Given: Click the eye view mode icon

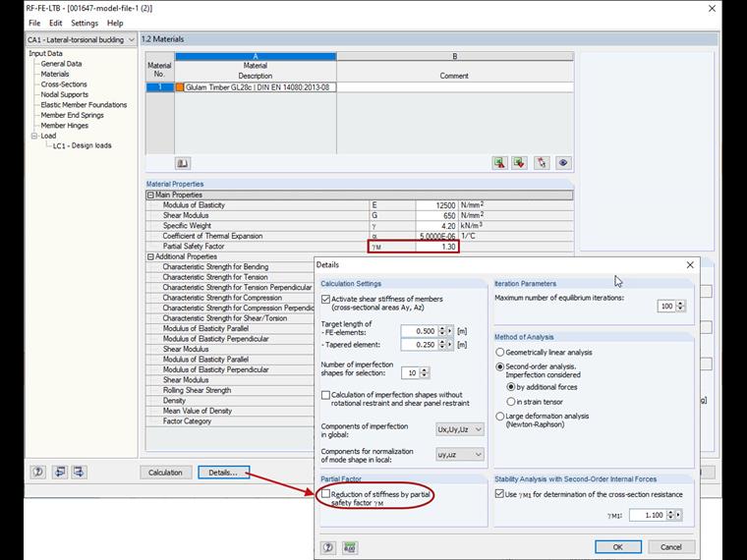Looking at the screenshot, I should [x=562, y=163].
